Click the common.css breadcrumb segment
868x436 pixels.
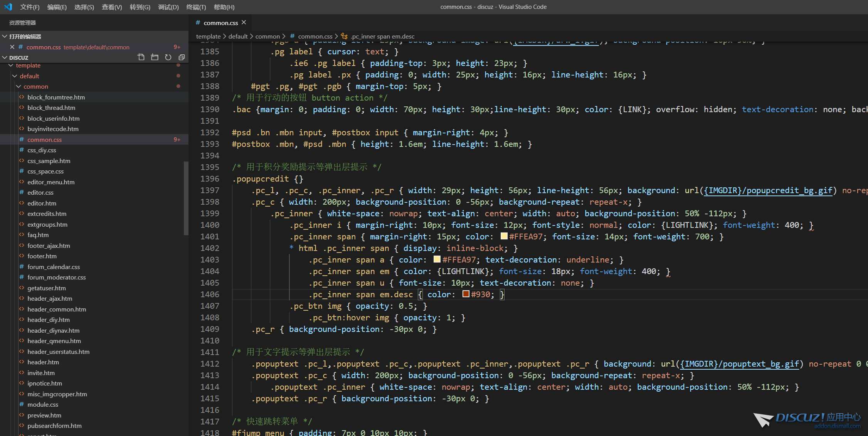(315, 36)
